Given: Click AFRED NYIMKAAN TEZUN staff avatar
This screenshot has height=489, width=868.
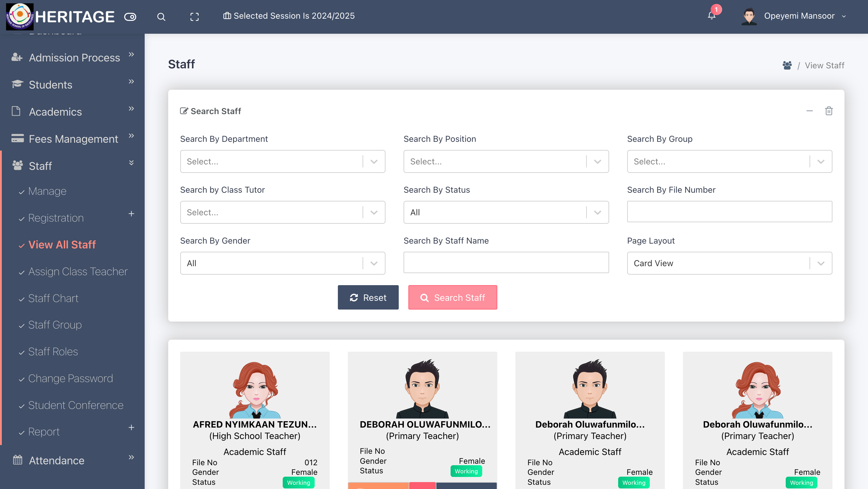Looking at the screenshot, I should 255,389.
